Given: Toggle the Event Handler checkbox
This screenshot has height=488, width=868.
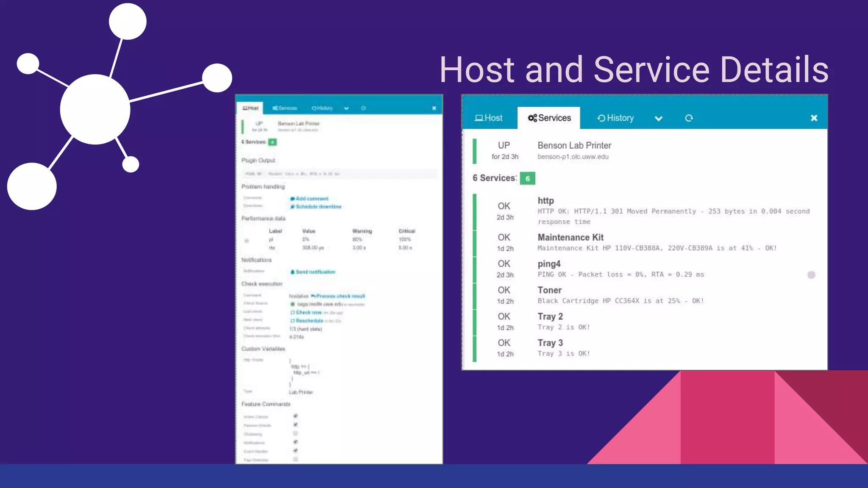Looking at the screenshot, I should click(x=295, y=451).
